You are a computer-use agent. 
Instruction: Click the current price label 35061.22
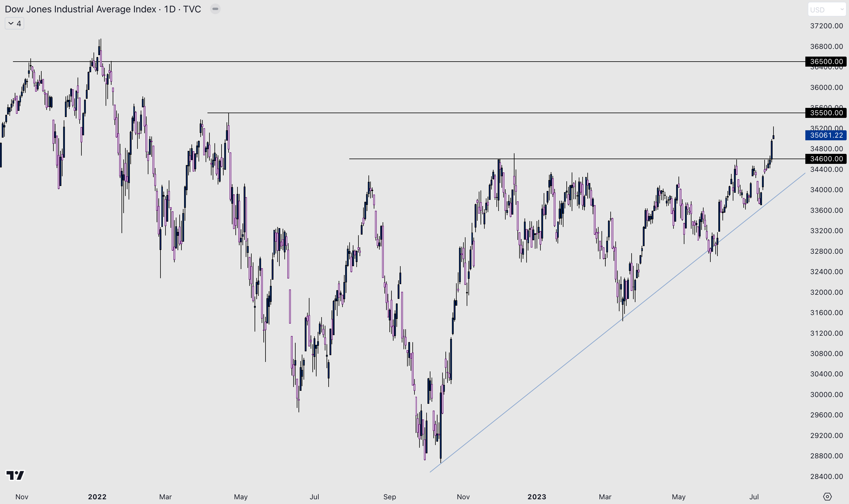826,135
